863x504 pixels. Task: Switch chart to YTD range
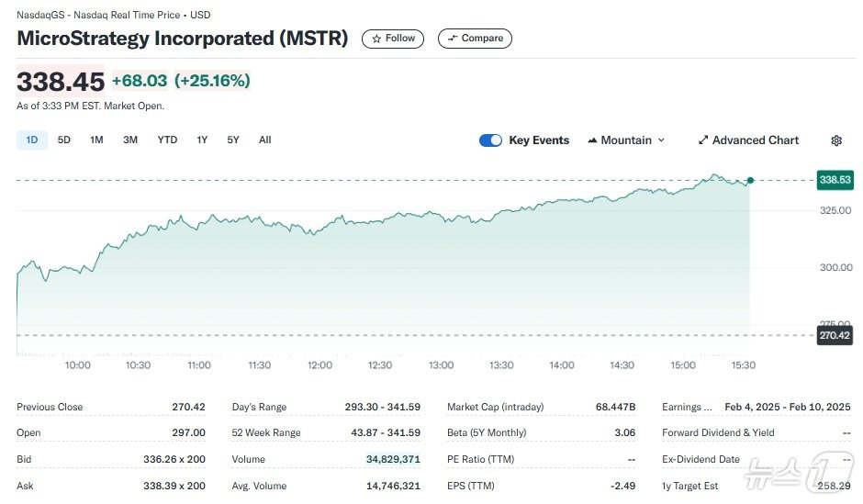click(x=167, y=140)
